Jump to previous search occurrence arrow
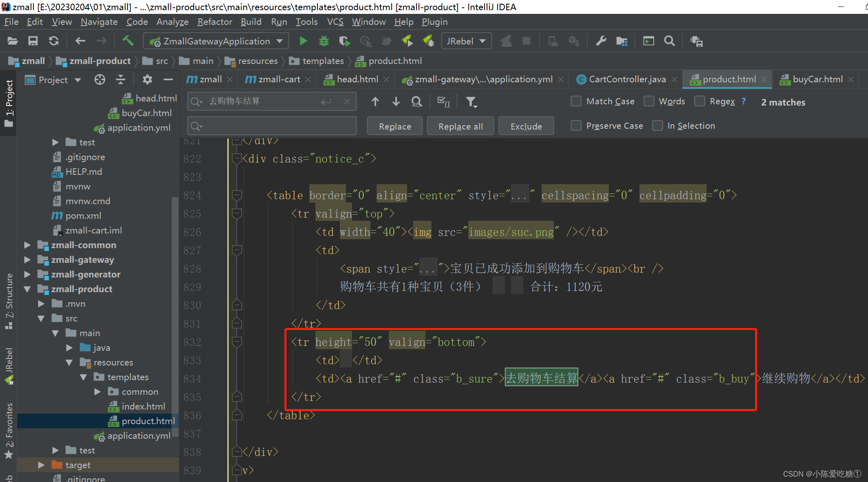This screenshot has width=868, height=482. [375, 101]
